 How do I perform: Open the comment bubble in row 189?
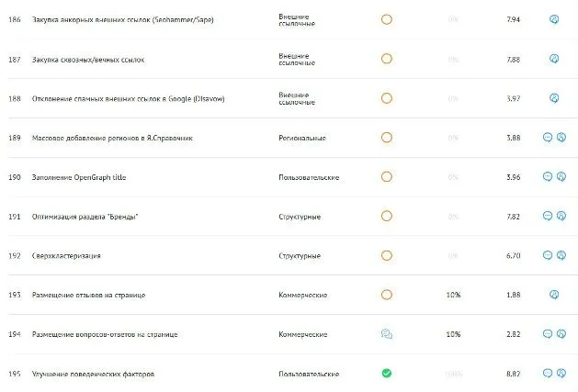coord(548,138)
